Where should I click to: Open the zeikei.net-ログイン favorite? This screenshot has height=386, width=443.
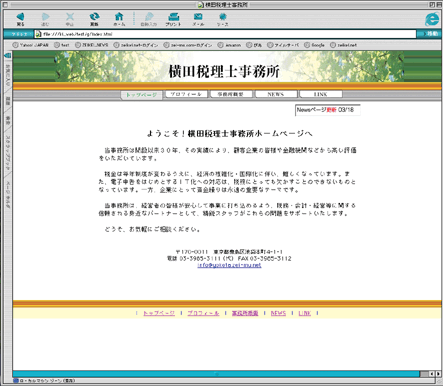click(x=136, y=45)
